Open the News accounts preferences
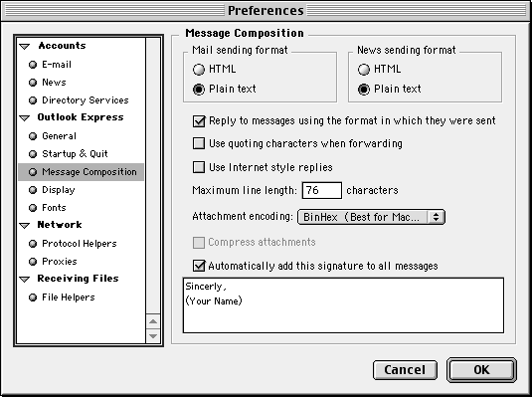This screenshot has width=532, height=397. pos(54,83)
